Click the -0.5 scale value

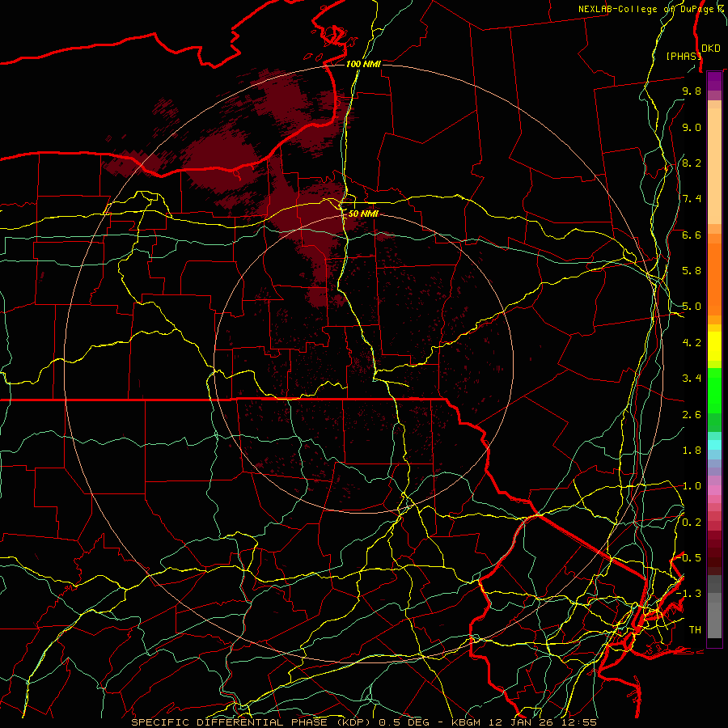tap(688, 558)
